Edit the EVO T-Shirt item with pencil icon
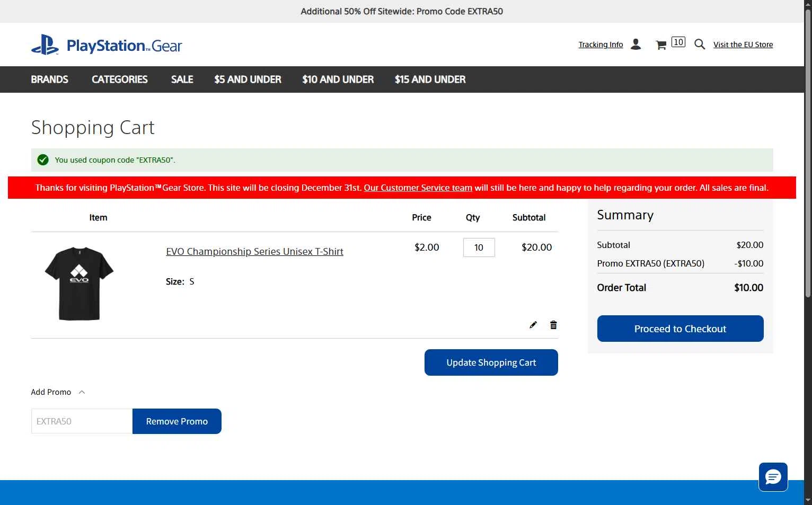 (x=533, y=325)
